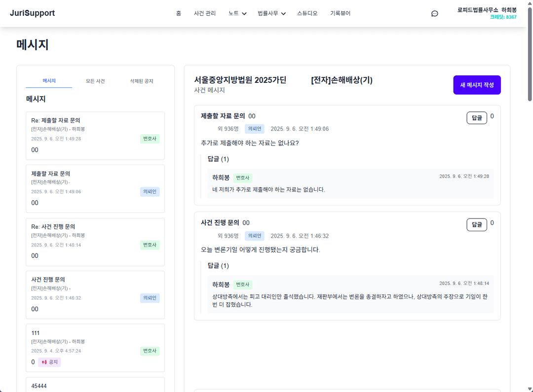Click the pin icon on the 공지 badge
Viewport: 533px width, 392px height.
(45, 361)
